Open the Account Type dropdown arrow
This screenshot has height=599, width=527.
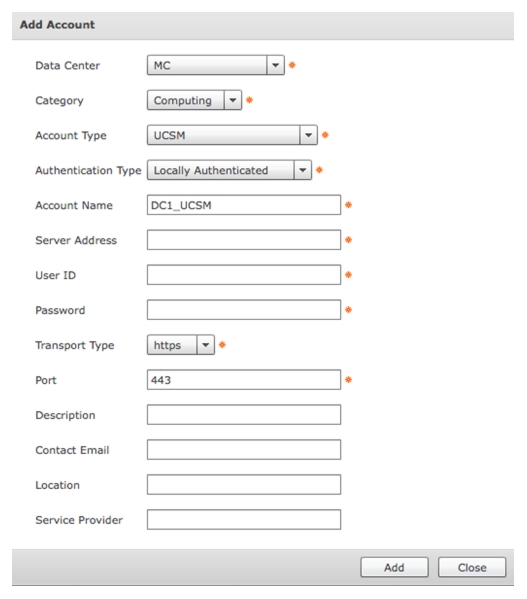click(x=308, y=135)
